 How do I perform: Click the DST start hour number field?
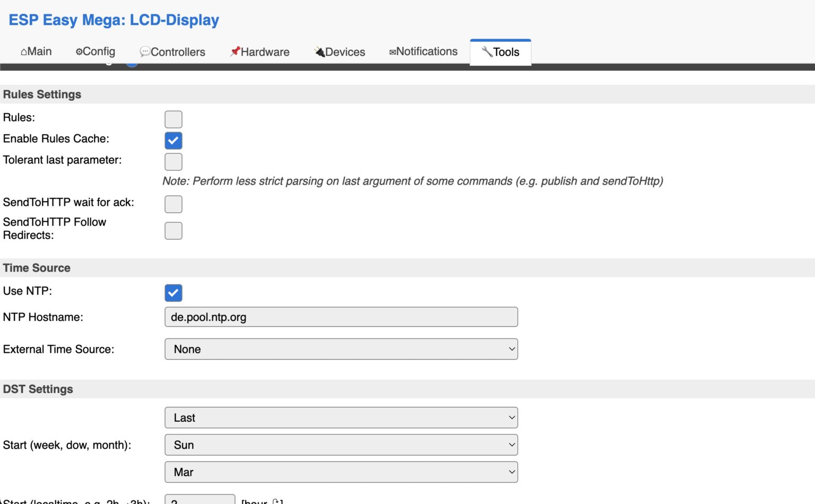pyautogui.click(x=200, y=500)
